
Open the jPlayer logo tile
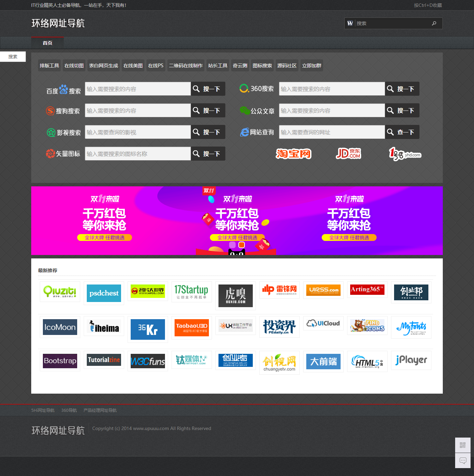pos(411,360)
